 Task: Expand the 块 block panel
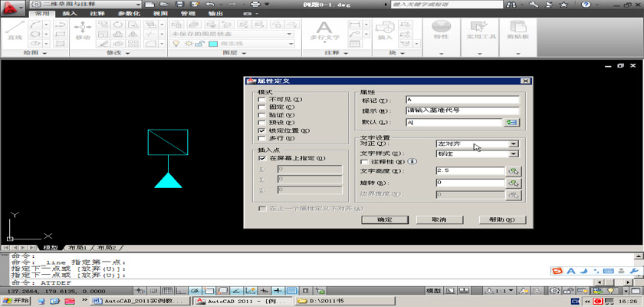397,53
